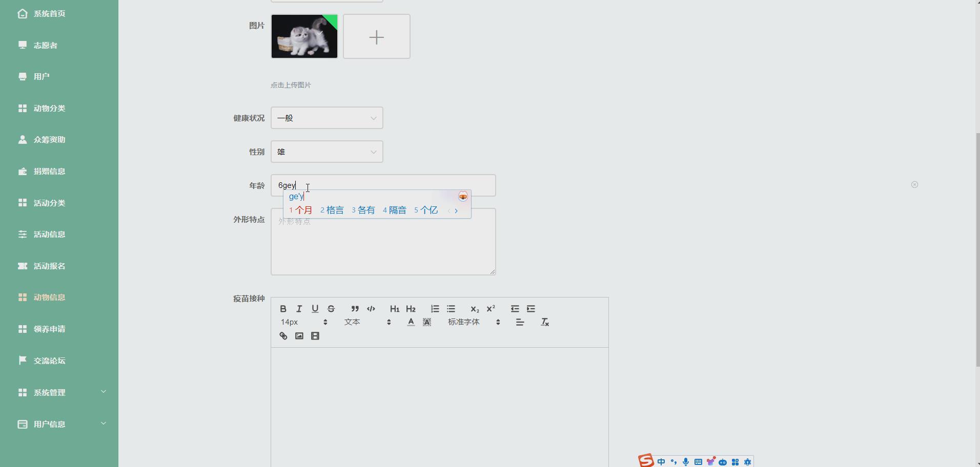Choose IME candidate 3 各有
The width and height of the screenshot is (980, 467).
click(x=363, y=210)
